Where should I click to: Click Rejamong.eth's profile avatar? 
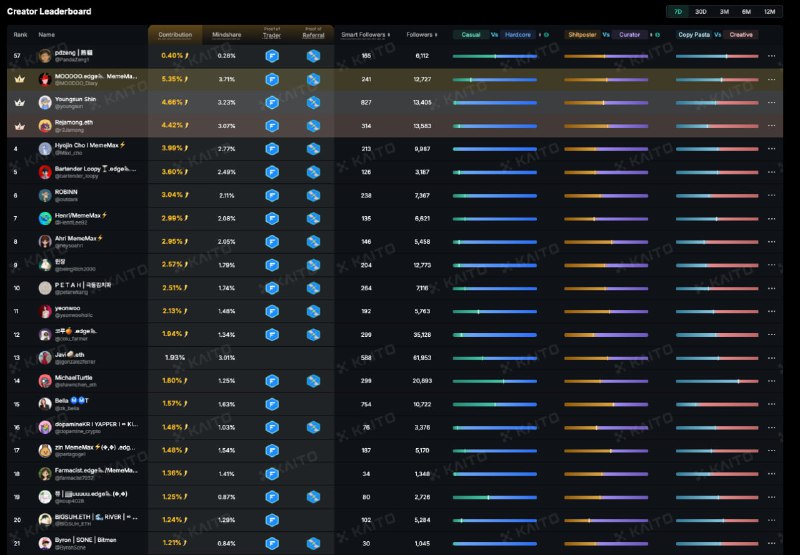point(45,125)
